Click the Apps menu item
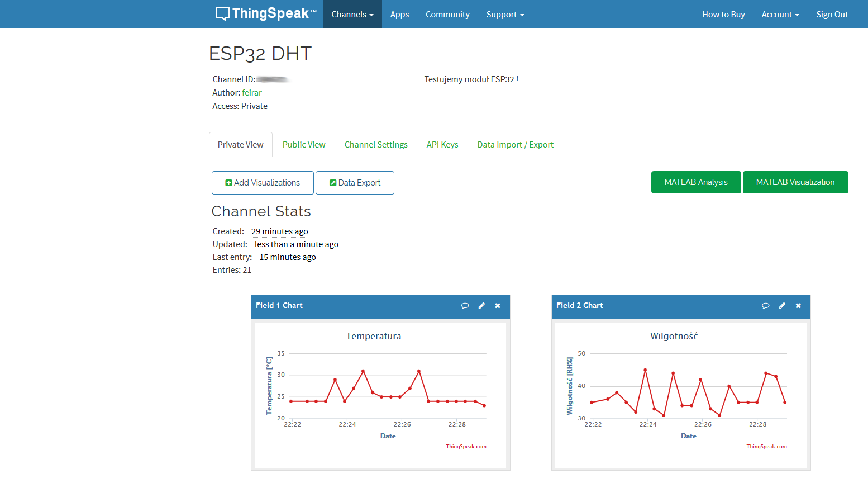Image resolution: width=868 pixels, height=478 pixels. [399, 14]
